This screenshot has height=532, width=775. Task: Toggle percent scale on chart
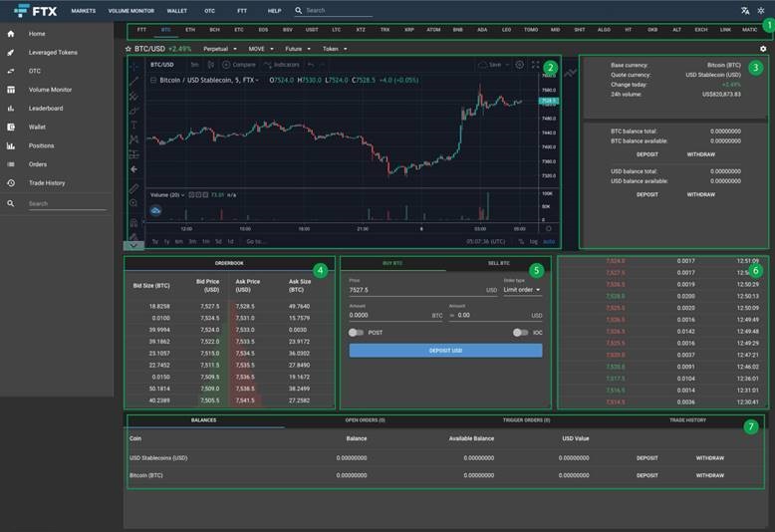tap(521, 242)
